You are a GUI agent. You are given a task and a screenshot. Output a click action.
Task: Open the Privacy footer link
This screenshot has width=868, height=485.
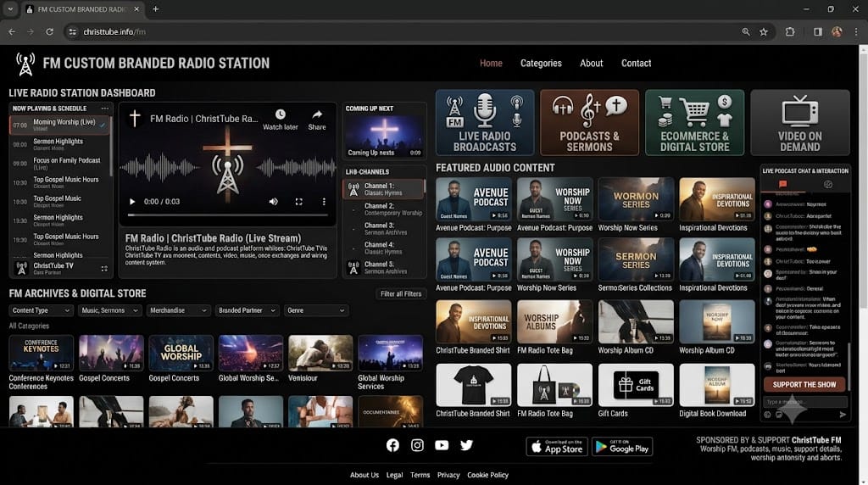point(448,475)
